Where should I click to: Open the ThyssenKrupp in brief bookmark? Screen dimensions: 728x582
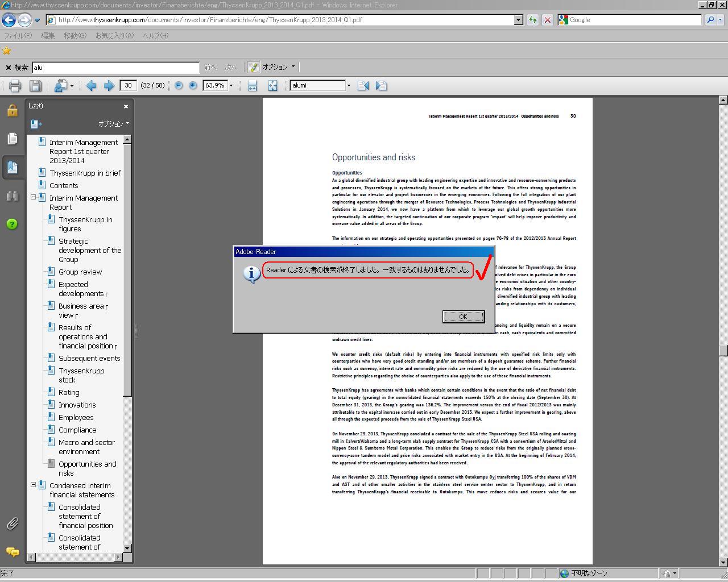(85, 173)
